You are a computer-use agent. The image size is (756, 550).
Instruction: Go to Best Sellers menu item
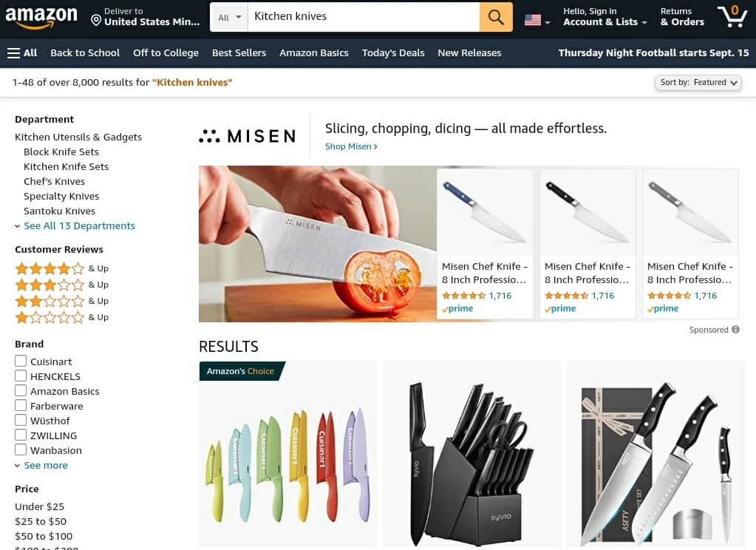(239, 53)
